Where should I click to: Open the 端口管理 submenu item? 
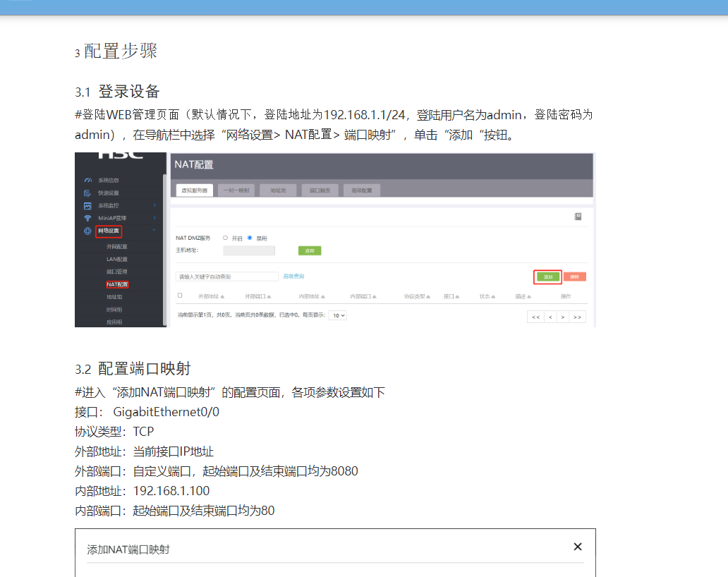pos(116,272)
